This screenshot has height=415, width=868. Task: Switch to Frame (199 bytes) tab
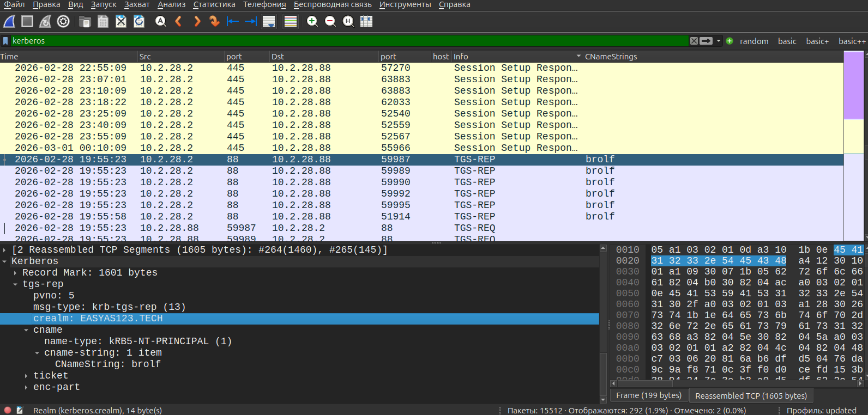pyautogui.click(x=649, y=395)
